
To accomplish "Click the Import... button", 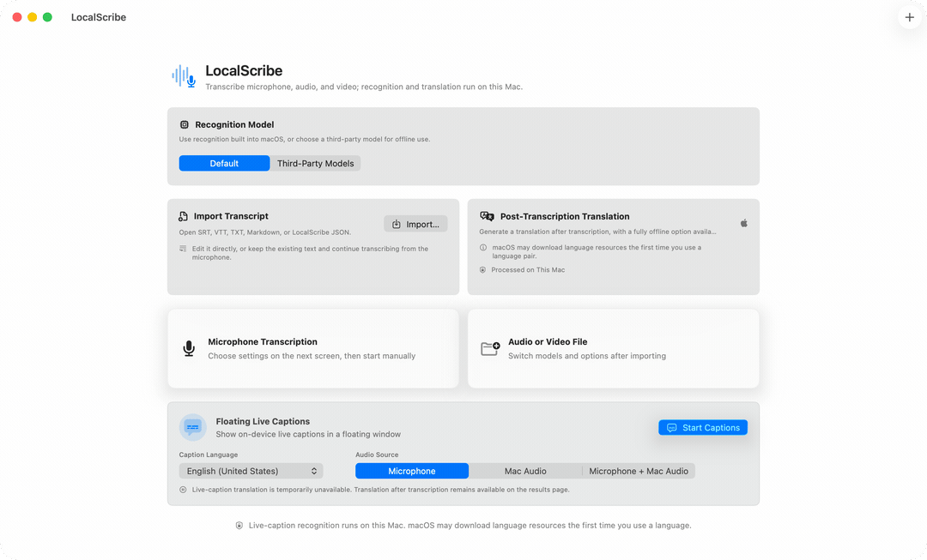I will point(415,224).
